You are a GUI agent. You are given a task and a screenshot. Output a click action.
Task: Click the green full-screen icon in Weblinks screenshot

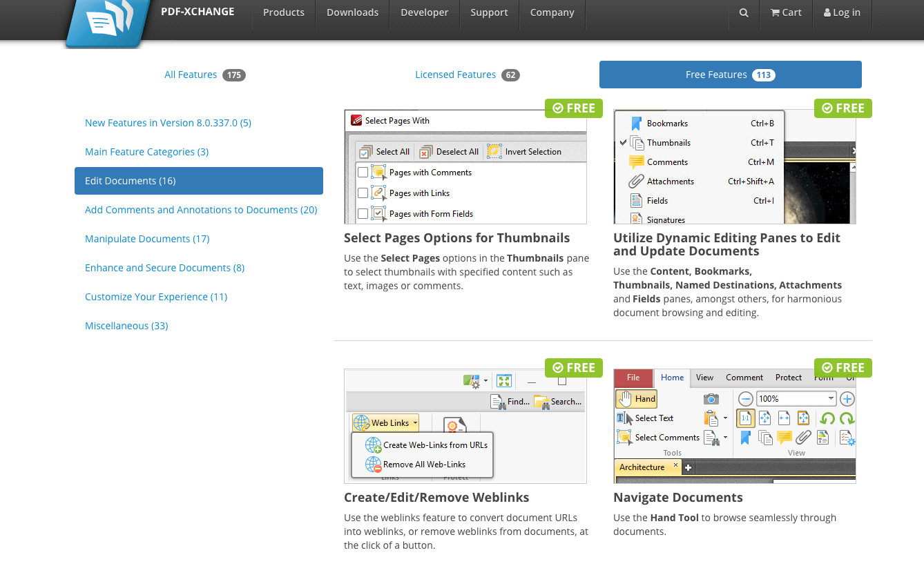[x=504, y=381]
